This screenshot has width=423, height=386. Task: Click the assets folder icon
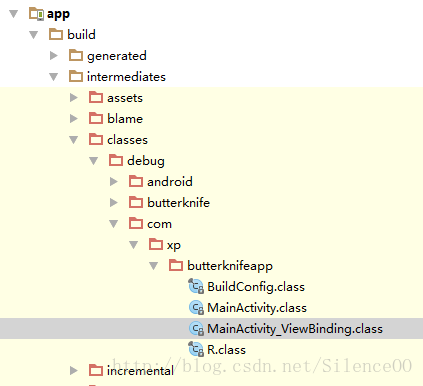pos(96,97)
